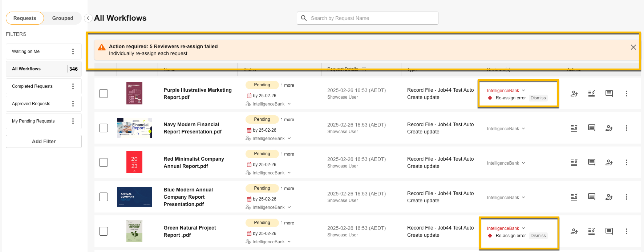Check the Green Natural Project Report row
Screen dimensions: 644x252
tap(104, 231)
